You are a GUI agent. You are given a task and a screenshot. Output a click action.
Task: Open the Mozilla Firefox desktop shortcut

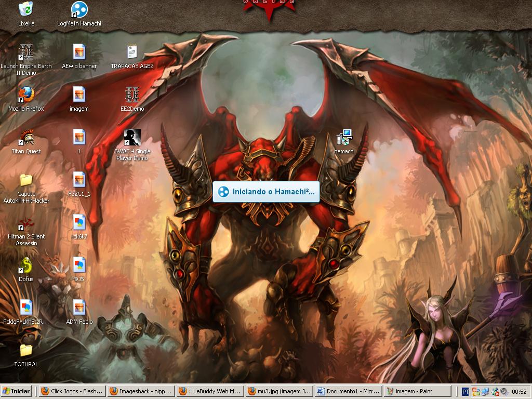tap(26, 95)
